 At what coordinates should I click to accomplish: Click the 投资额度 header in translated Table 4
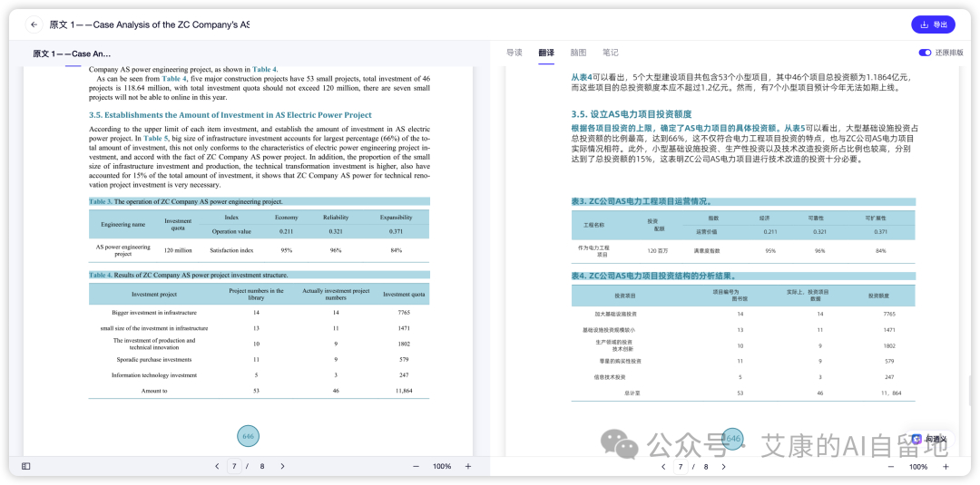(878, 296)
